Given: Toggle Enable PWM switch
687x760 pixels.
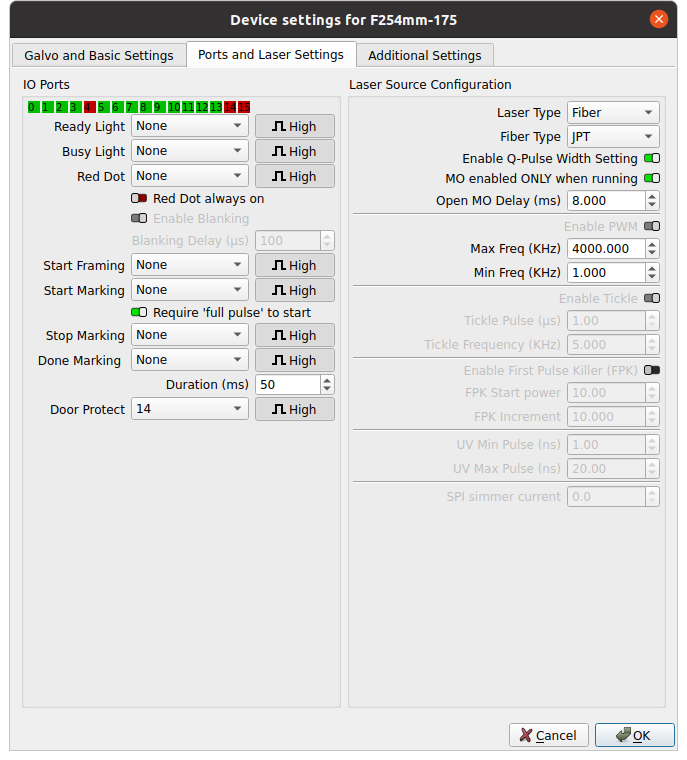Looking at the screenshot, I should coord(652,226).
